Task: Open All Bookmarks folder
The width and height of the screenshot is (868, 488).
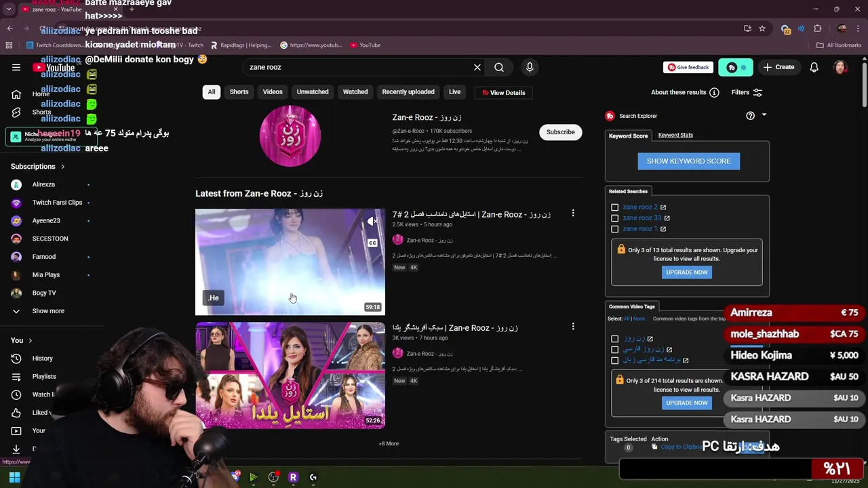Action: point(839,45)
